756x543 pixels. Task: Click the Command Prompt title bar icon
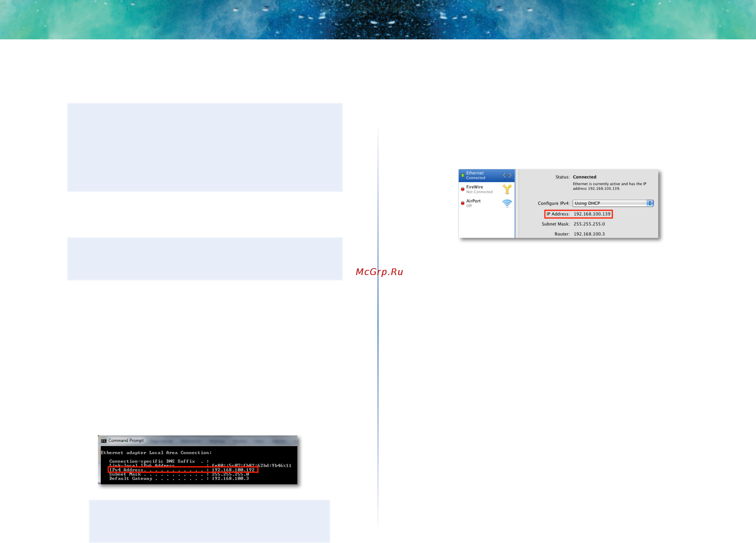click(104, 441)
